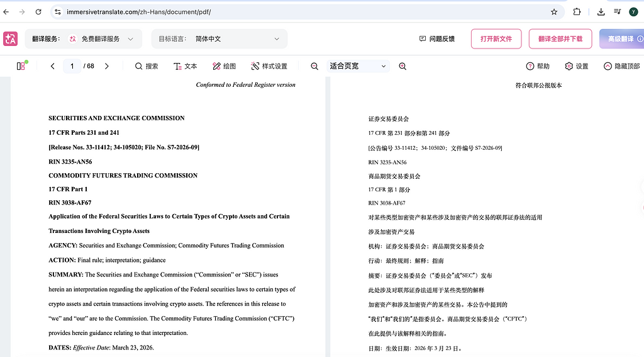Screen dimensions: 644x357
Task: Zoom out with the minus magnifier
Action: point(314,66)
